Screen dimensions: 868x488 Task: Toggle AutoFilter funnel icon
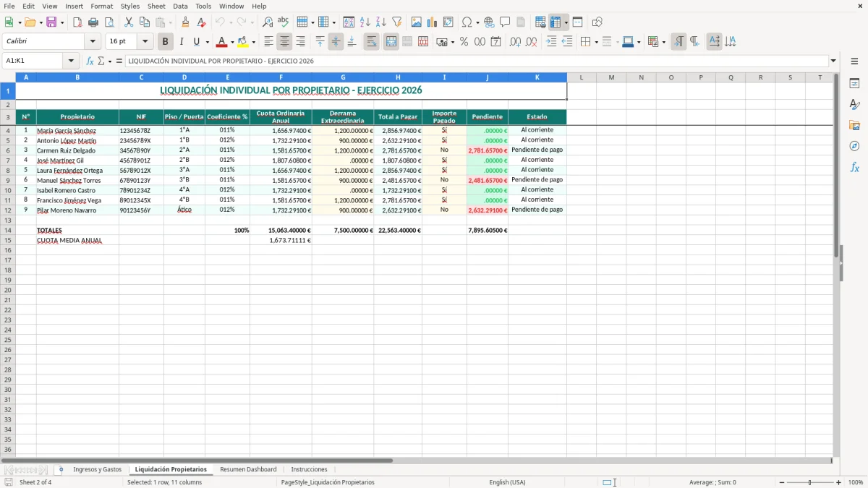[396, 22]
